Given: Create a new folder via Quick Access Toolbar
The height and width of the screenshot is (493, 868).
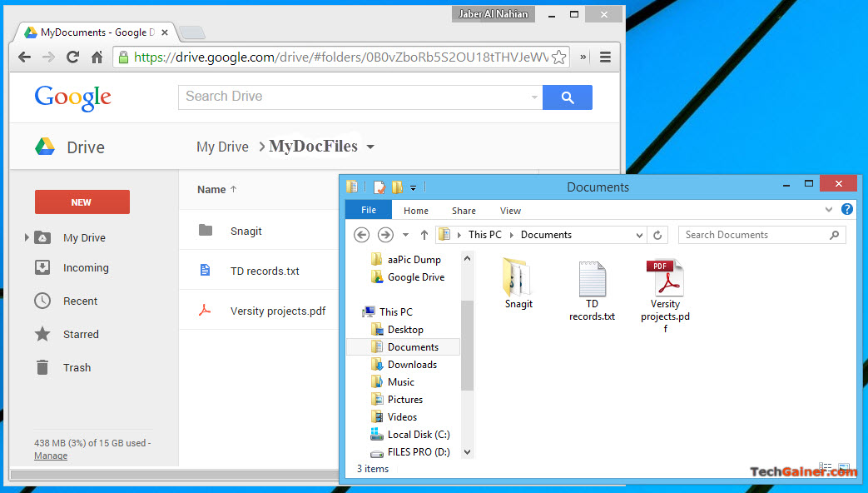Looking at the screenshot, I should 398,186.
